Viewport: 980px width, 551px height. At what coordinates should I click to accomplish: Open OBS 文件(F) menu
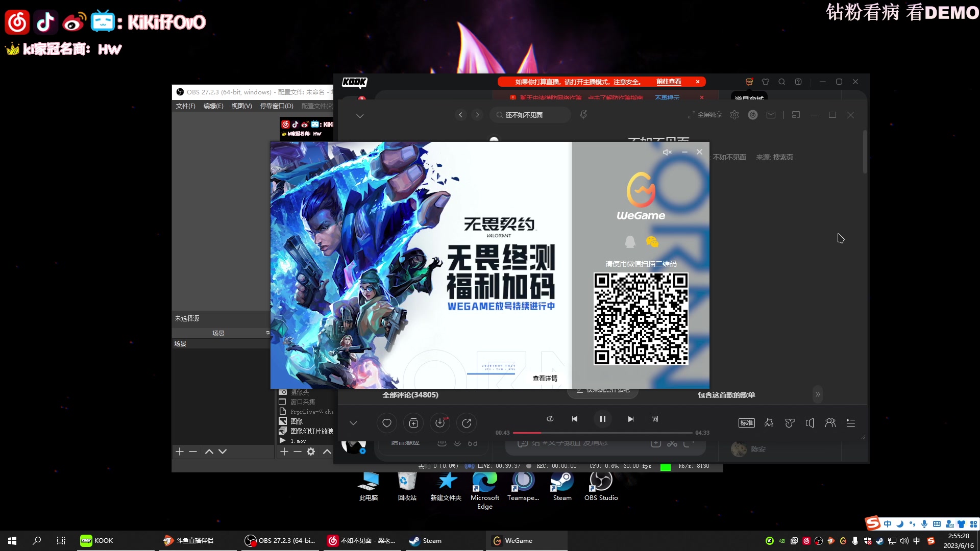point(186,106)
